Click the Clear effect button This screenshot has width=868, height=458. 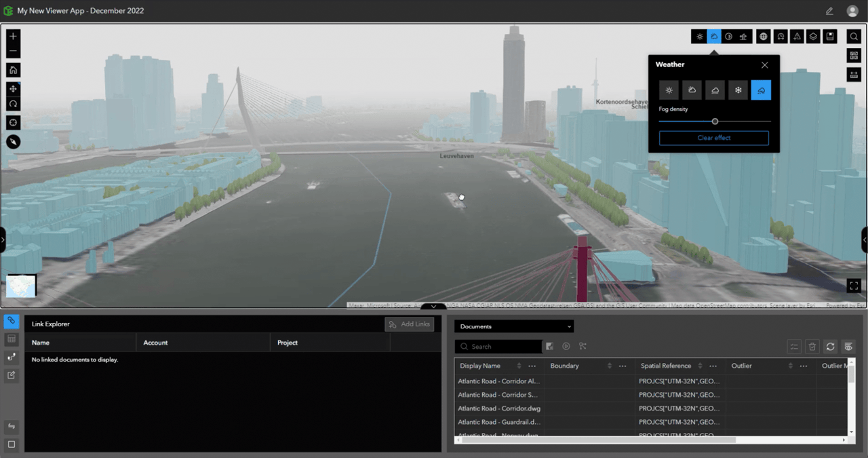coord(713,138)
